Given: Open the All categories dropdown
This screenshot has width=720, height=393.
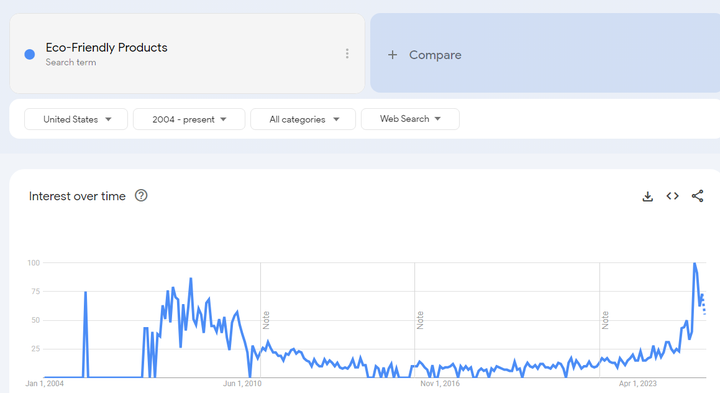Looking at the screenshot, I should 303,119.
